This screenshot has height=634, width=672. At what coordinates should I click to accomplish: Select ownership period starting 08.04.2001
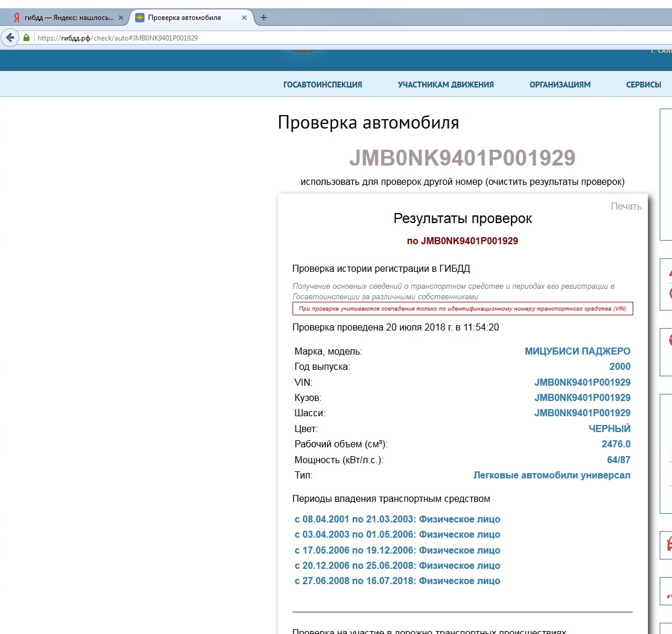[397, 519]
